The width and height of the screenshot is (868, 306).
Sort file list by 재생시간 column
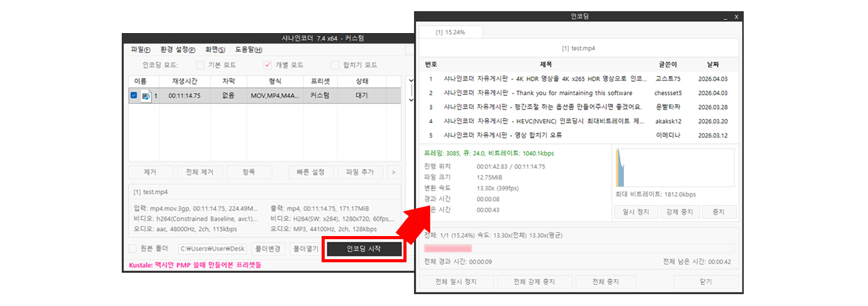tap(184, 81)
